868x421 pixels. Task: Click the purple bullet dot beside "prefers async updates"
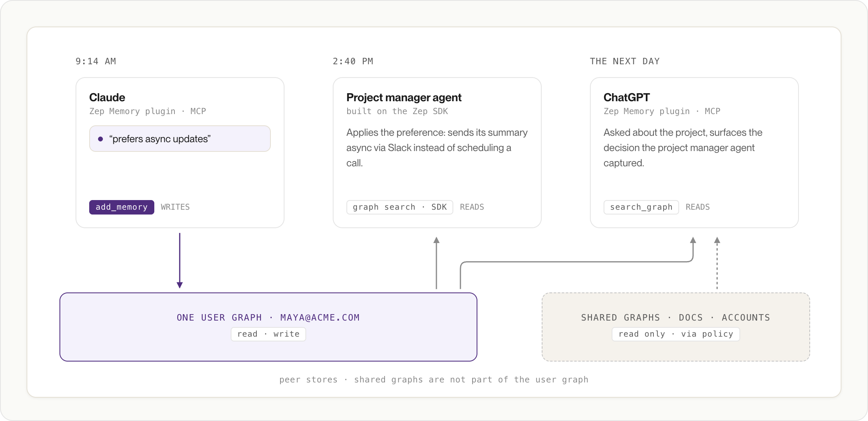[x=100, y=139]
